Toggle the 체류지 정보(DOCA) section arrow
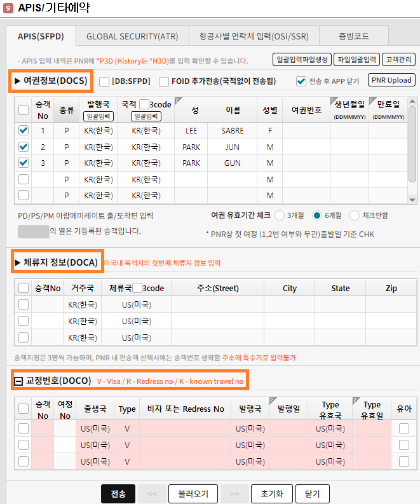420x504 pixels. click(18, 262)
